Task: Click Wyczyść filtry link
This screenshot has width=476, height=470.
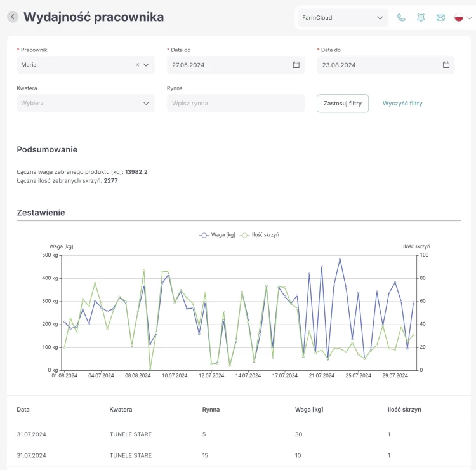Action: [x=402, y=104]
